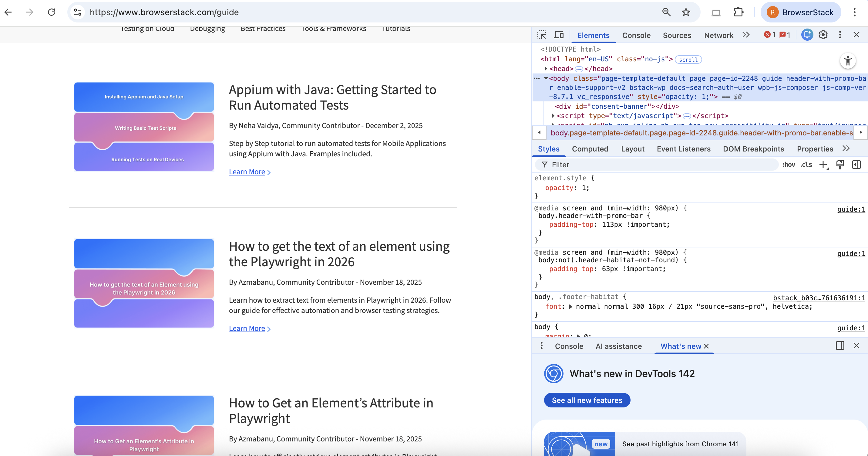Switch to the Computed tab
Image resolution: width=868 pixels, height=456 pixels.
(590, 149)
